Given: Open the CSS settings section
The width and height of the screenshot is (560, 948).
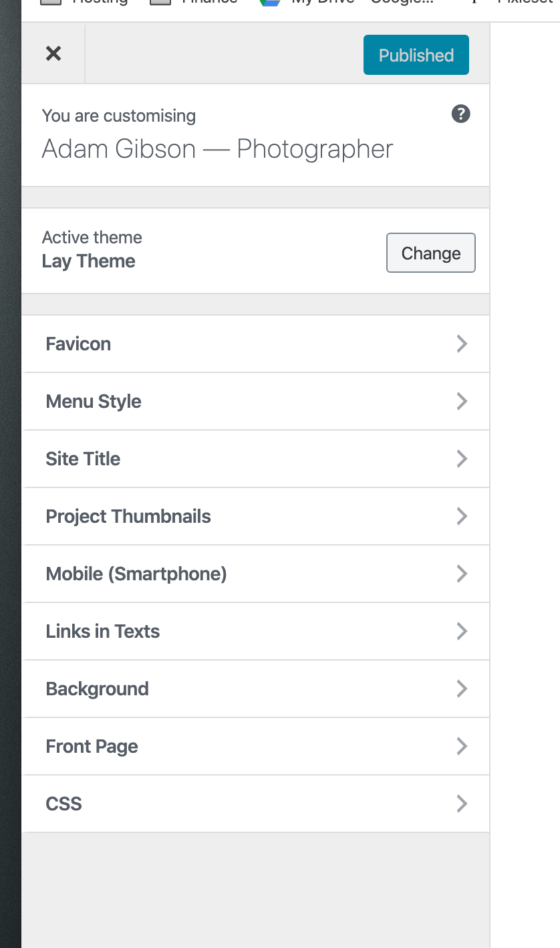Looking at the screenshot, I should [256, 804].
